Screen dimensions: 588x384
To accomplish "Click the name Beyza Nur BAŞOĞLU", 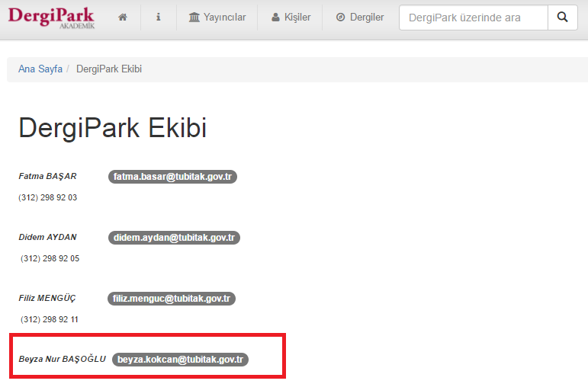I will click(62, 359).
